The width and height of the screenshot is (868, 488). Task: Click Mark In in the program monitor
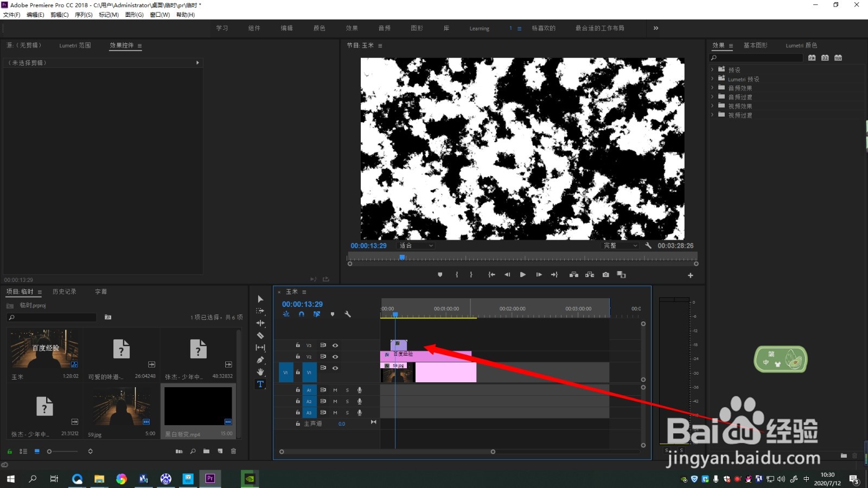pos(457,275)
